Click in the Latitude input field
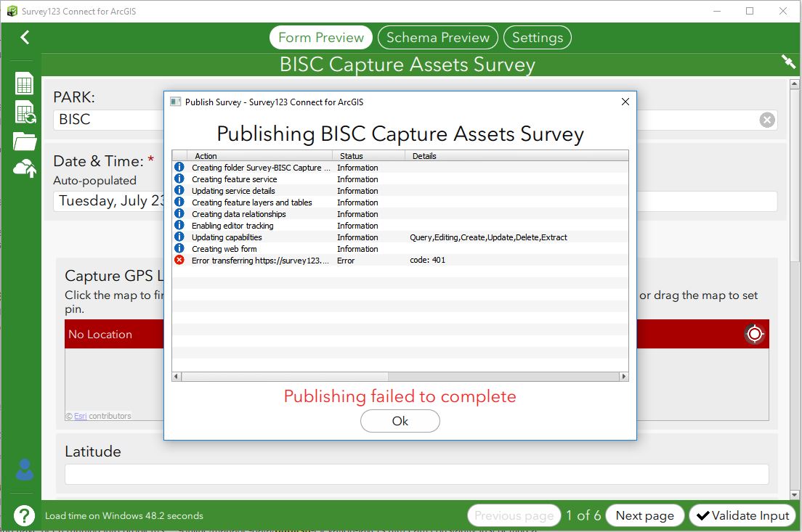The image size is (802, 532). click(x=416, y=474)
